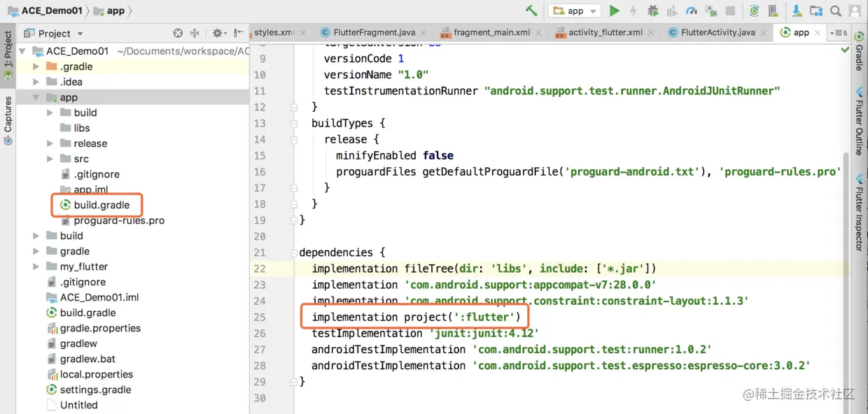
Task: Click Attach debugger to Android process
Action: 711,10
